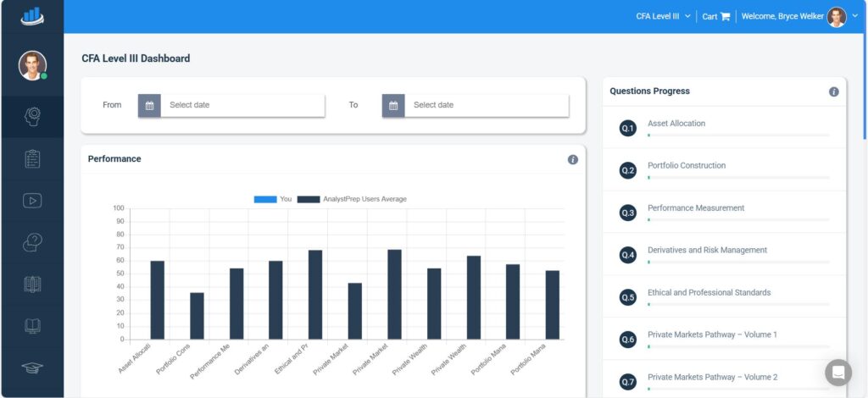Image resolution: width=868 pixels, height=398 pixels.
Task: Click the Performance info icon
Action: 573,160
